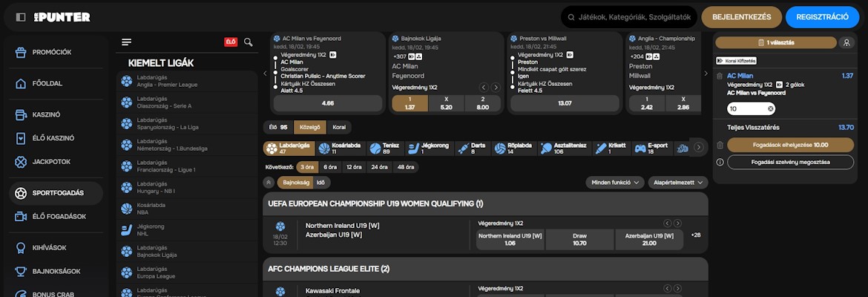This screenshot has height=297, width=868.
Task: Click the 13.07 odds on Preston combo card
Action: (565, 103)
